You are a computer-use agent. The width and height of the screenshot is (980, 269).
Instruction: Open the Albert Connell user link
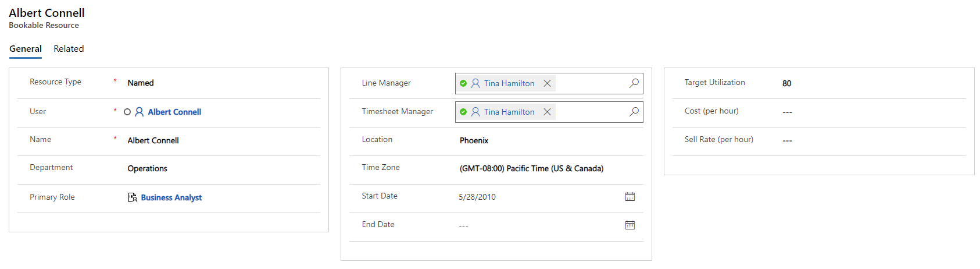point(174,112)
